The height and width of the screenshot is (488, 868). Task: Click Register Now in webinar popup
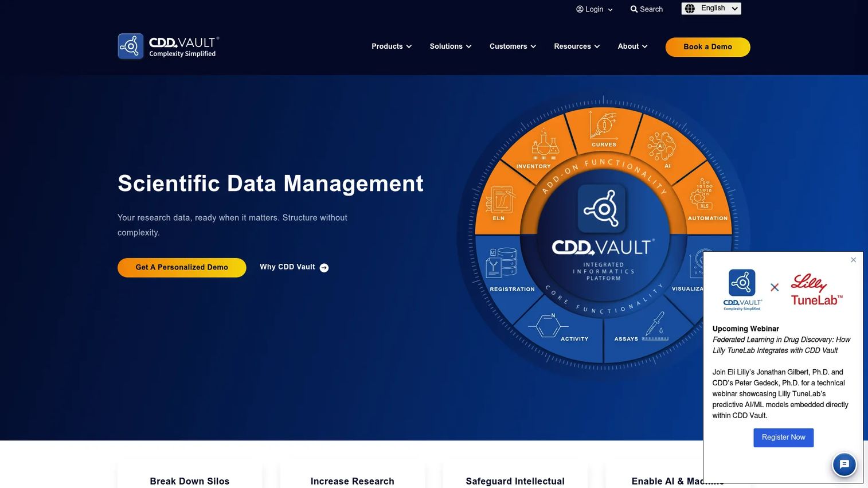(783, 438)
